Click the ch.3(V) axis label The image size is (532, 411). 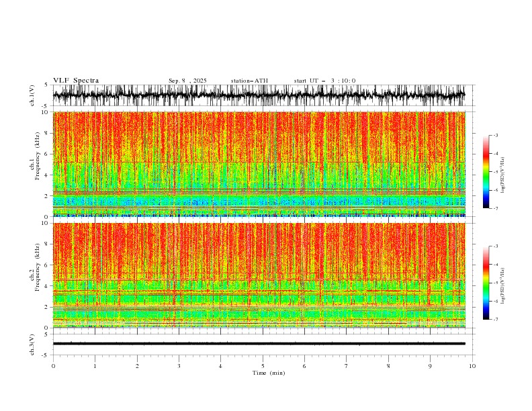32,345
